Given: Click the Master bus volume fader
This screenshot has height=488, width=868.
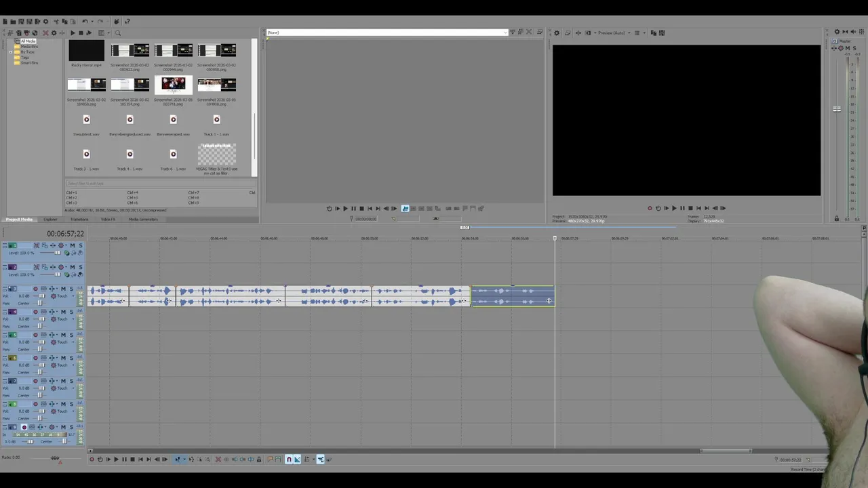Looking at the screenshot, I should point(837,109).
